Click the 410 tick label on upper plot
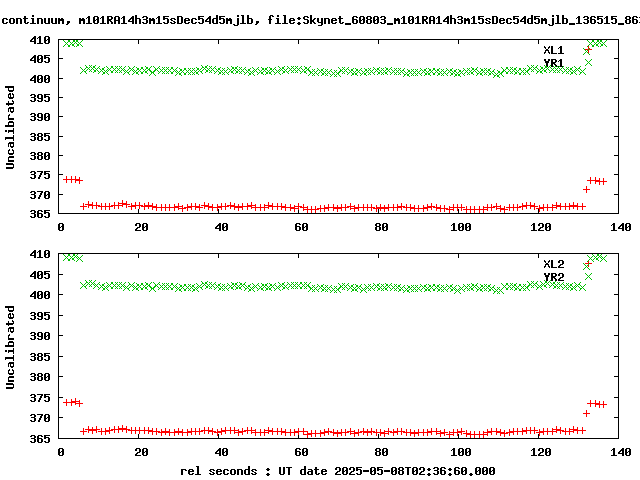This screenshot has height=480, width=640. point(40,40)
